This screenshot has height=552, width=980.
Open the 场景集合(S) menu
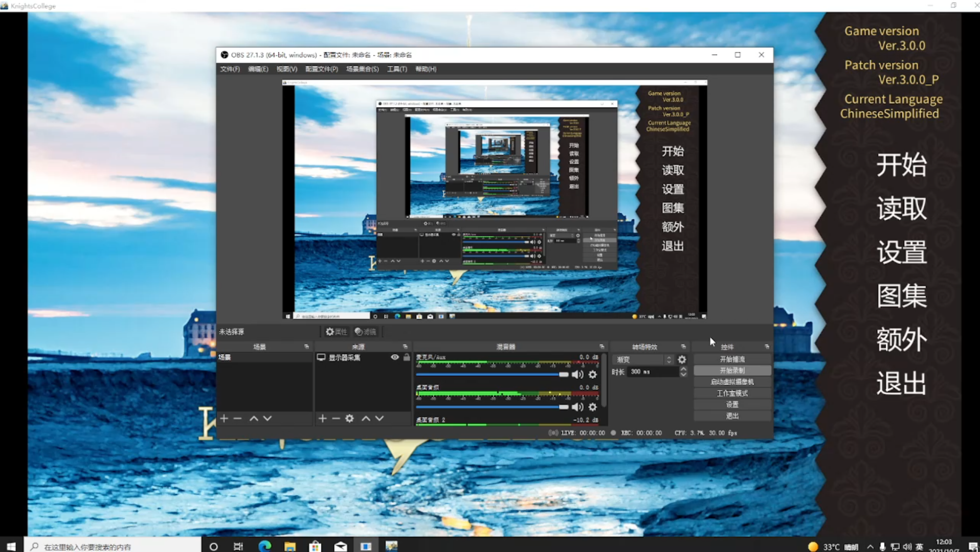362,69
